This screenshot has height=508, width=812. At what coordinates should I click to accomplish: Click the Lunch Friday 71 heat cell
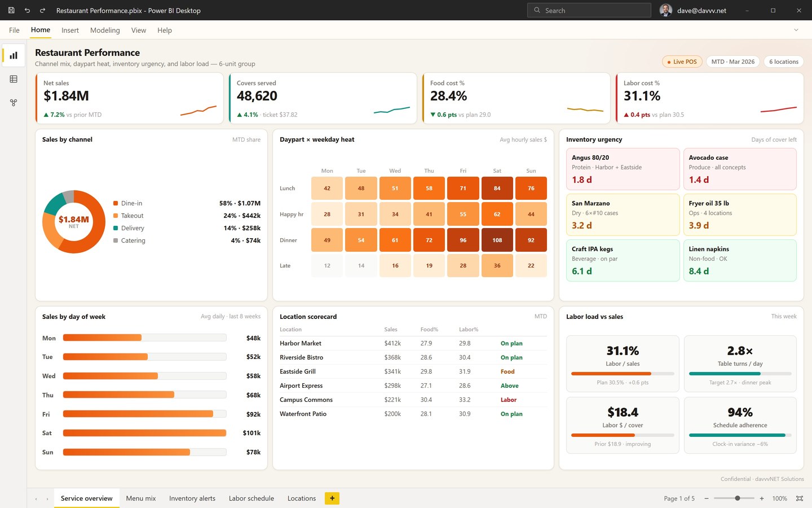463,189
